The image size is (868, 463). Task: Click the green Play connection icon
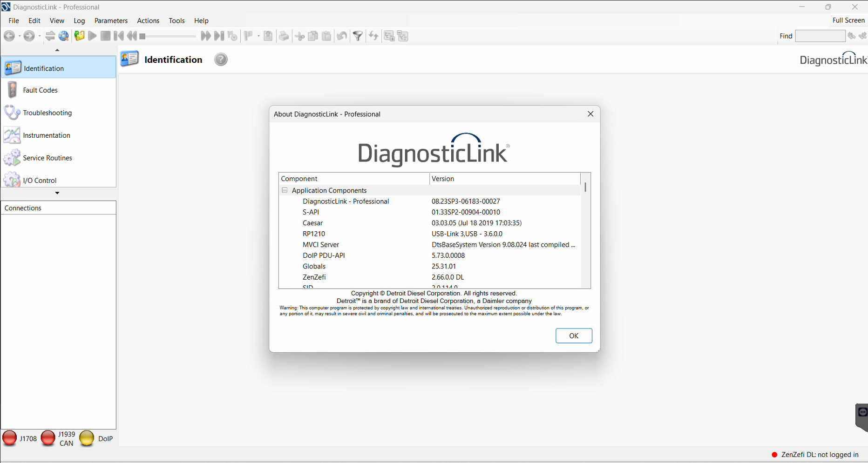click(92, 36)
